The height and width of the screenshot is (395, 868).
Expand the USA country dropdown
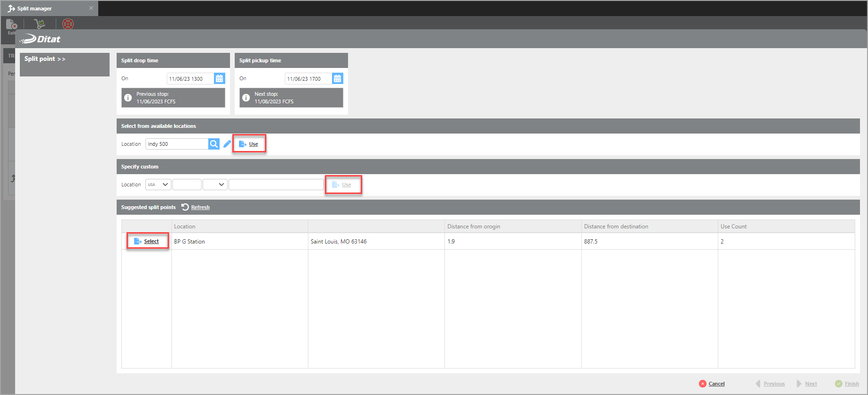pos(158,185)
